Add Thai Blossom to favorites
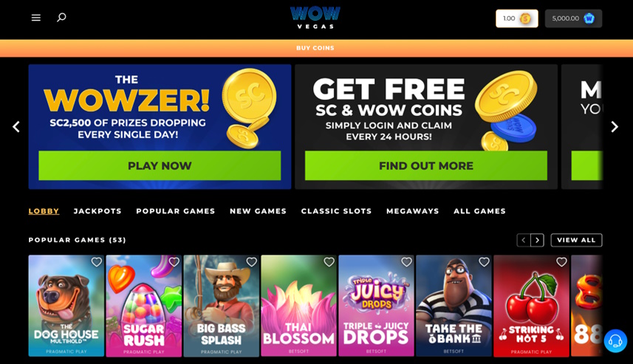Viewport: 633px width, 364px height. coord(329,262)
